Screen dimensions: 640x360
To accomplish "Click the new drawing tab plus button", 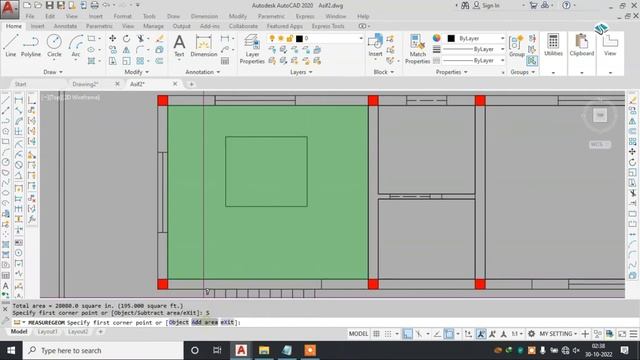I will click(191, 84).
